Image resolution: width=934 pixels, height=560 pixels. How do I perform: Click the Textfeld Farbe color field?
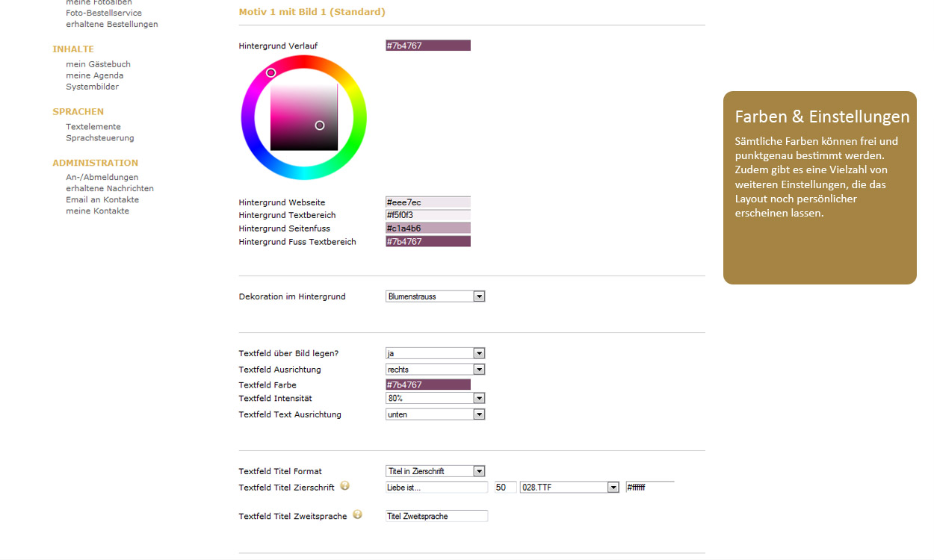coord(427,385)
